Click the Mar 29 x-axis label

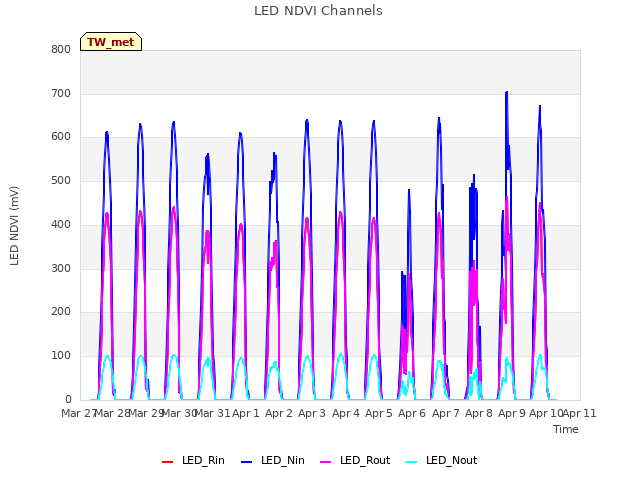[146, 413]
